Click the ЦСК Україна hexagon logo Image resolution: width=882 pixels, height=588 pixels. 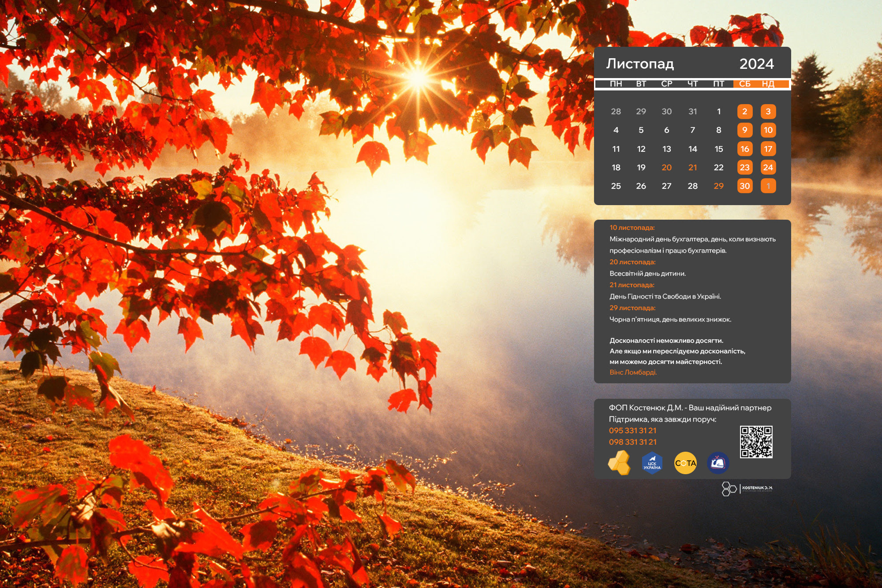tap(652, 463)
